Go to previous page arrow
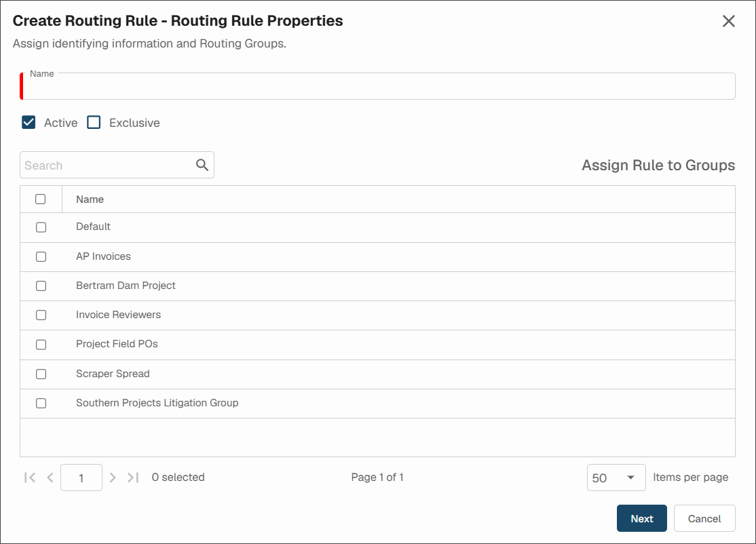Image resolution: width=756 pixels, height=544 pixels. pos(50,478)
